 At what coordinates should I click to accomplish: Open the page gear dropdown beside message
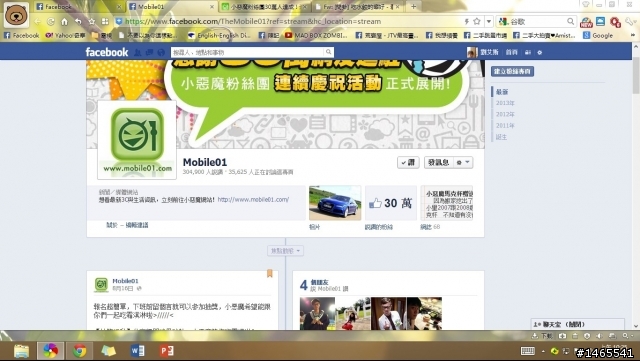(463, 163)
